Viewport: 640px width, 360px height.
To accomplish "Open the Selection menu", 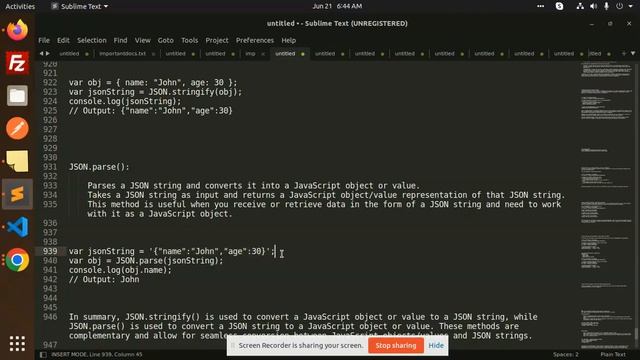I will (92, 40).
